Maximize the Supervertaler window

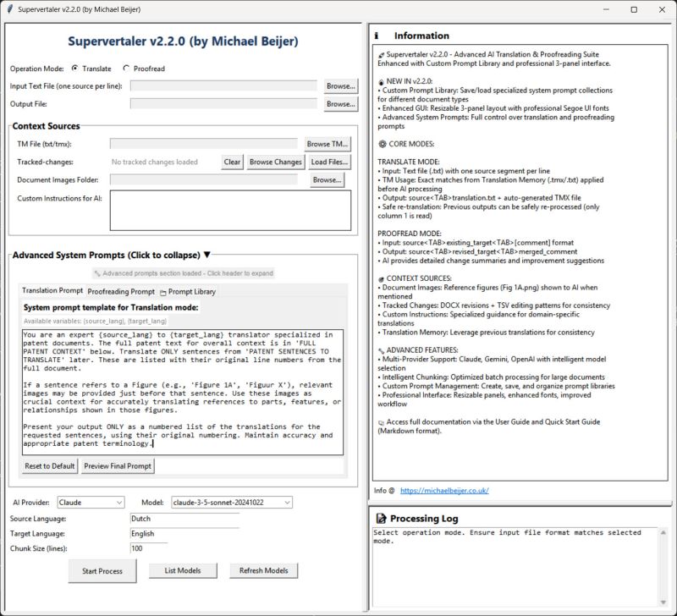(634, 9)
